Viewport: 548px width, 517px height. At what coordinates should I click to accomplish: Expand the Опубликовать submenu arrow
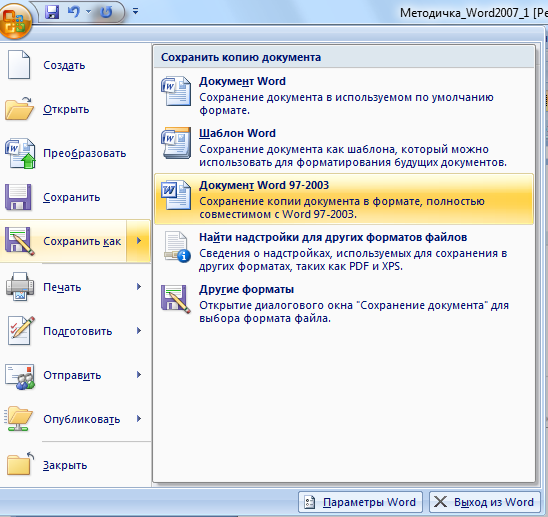(x=139, y=419)
